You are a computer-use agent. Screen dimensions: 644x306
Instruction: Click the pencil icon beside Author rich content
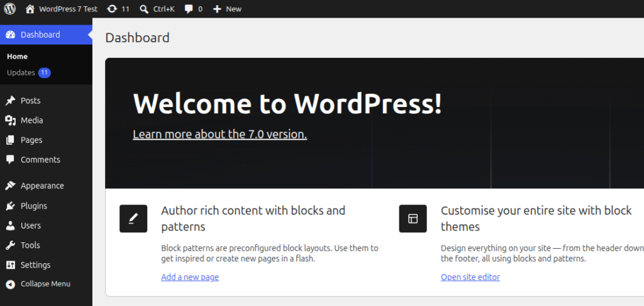click(x=133, y=219)
